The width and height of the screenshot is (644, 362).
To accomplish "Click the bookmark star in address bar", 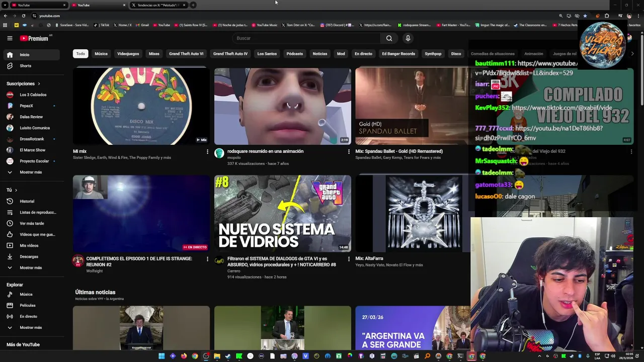I will click(585, 16).
